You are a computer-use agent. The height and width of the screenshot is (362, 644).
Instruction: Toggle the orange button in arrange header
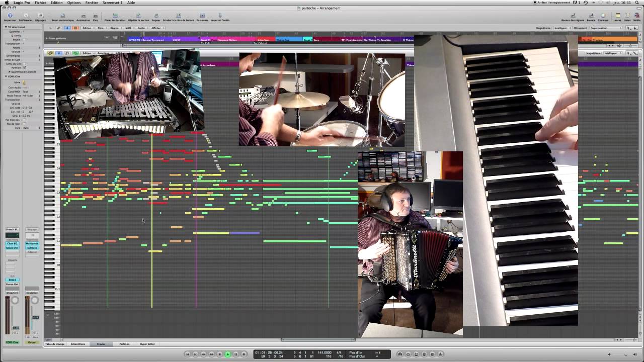(75, 28)
